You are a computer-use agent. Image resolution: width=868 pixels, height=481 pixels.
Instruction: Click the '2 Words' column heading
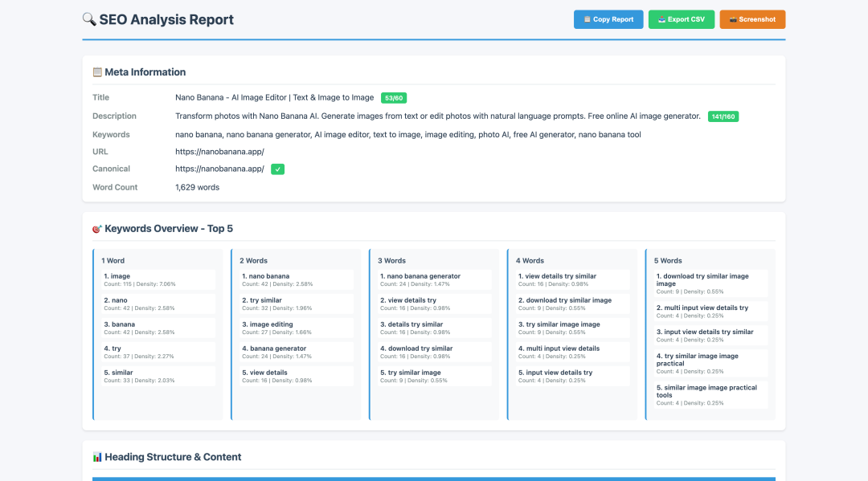(253, 260)
